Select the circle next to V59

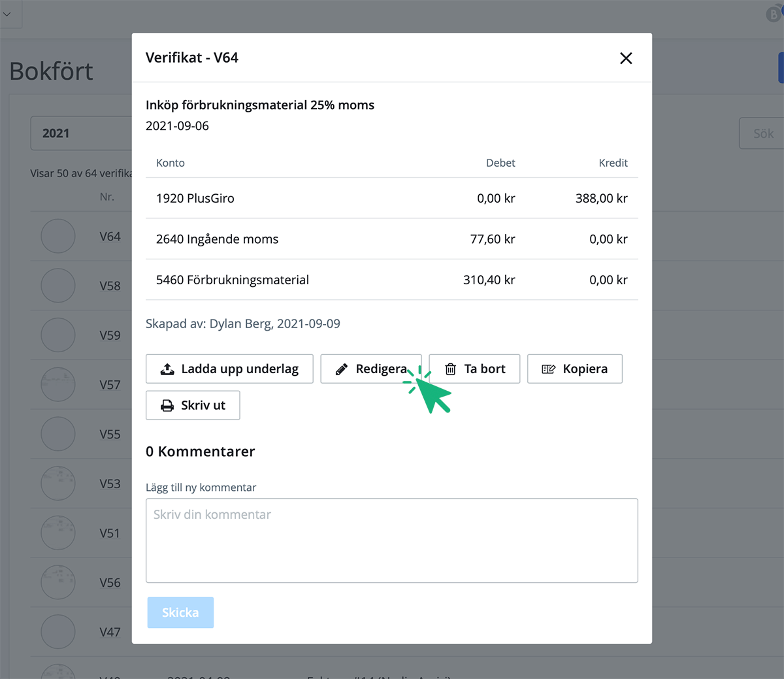pyautogui.click(x=58, y=335)
